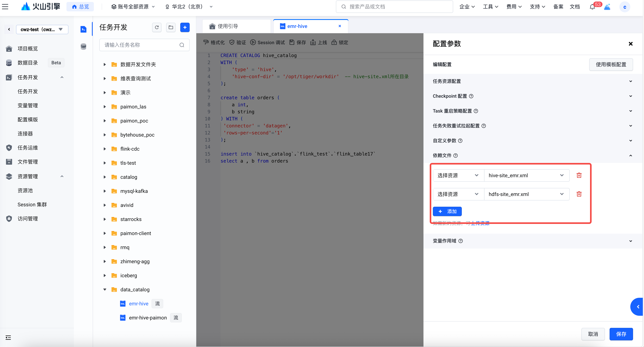Click the new folder icon beside refresh

tap(171, 27)
